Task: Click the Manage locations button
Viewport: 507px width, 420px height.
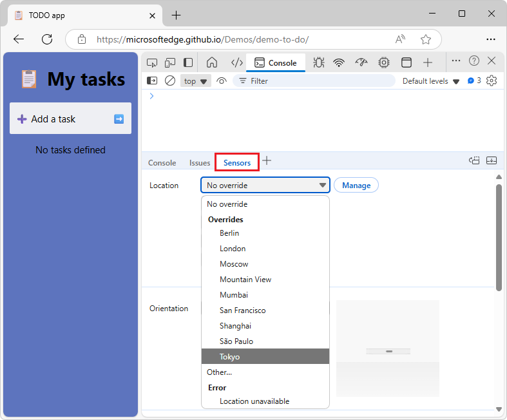Action: coord(356,186)
